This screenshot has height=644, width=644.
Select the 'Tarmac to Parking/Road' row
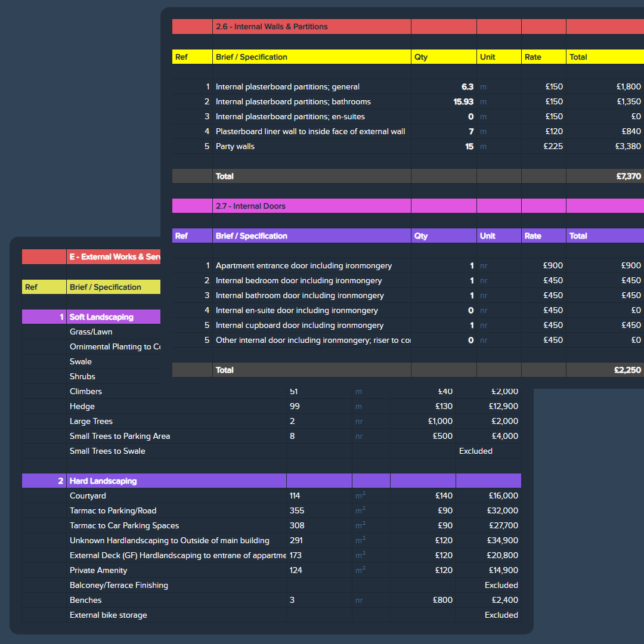pos(113,511)
